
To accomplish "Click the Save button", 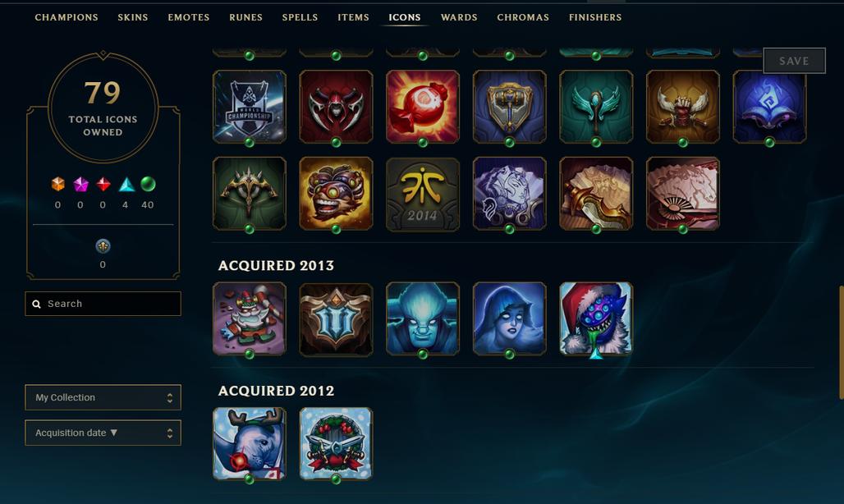I will [795, 61].
